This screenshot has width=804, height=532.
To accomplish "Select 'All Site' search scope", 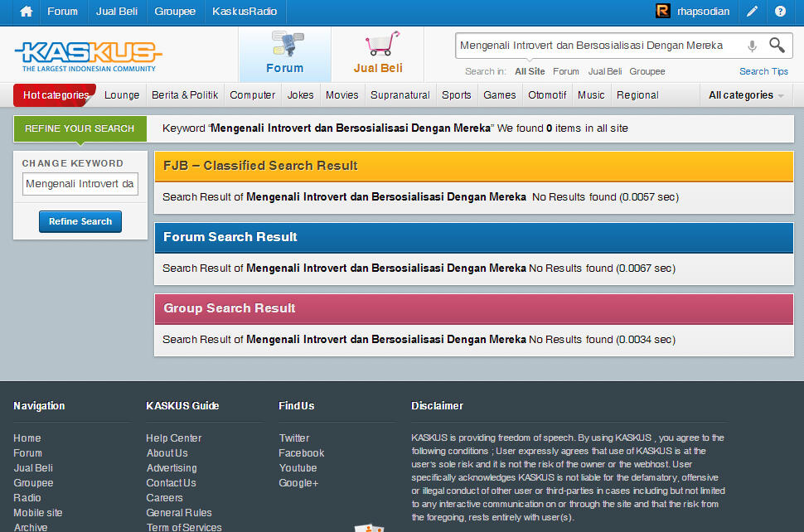I will pyautogui.click(x=530, y=72).
